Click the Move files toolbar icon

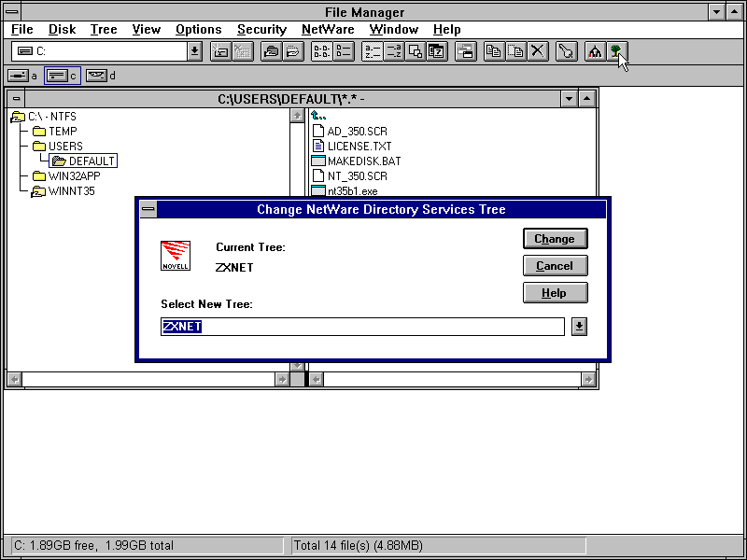coord(516,51)
